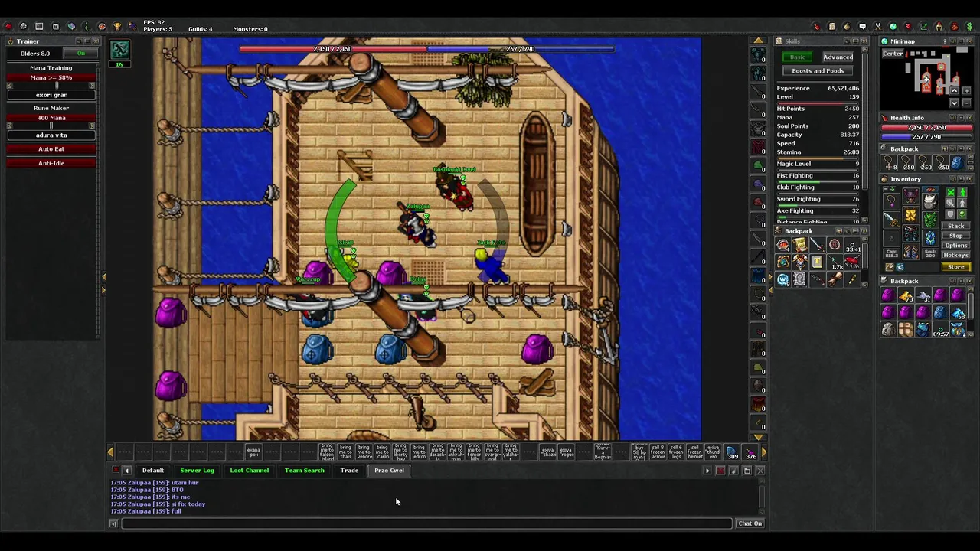This screenshot has height=551, width=980.
Task: Toggle the Anti-Idle option
Action: [x=51, y=163]
